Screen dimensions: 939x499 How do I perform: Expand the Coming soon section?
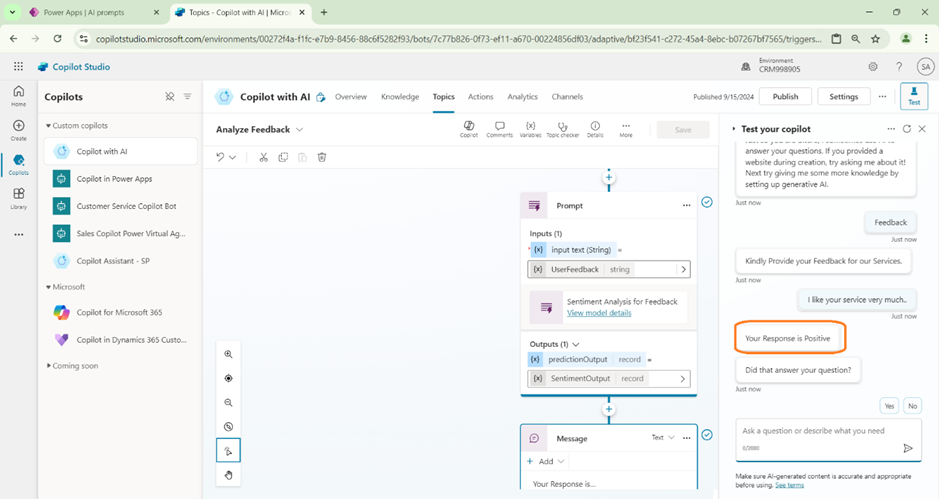pos(49,365)
